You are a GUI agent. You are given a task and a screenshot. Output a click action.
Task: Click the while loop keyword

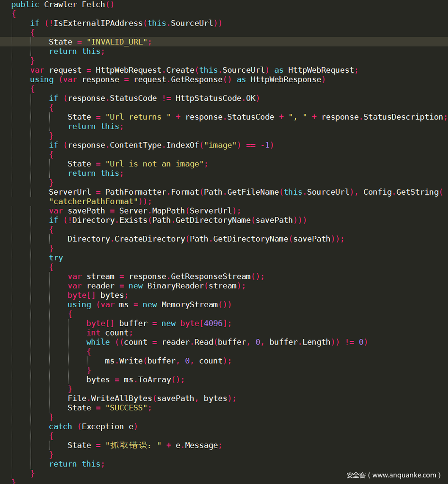(98, 342)
